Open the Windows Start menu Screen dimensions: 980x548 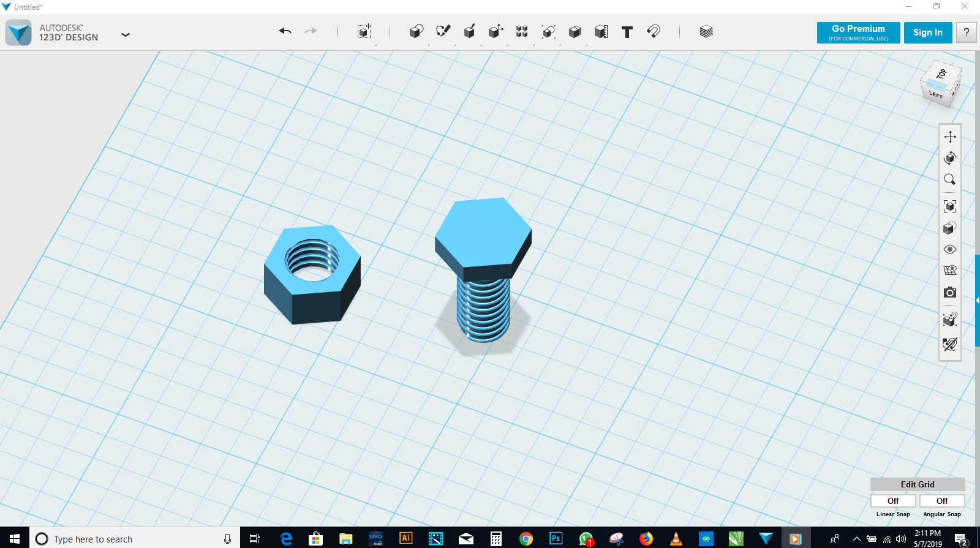[15, 538]
